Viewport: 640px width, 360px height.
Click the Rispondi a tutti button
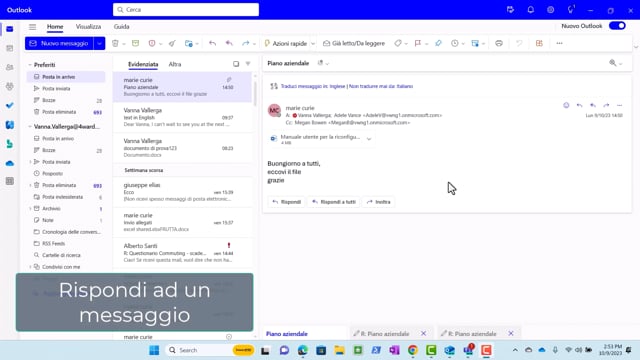point(334,202)
